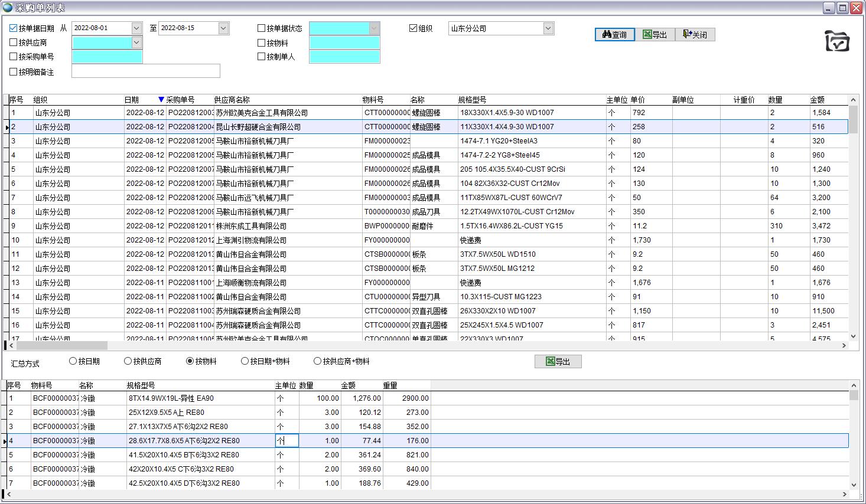Tick the 按单据状态 checkbox
866x504 pixels.
[262, 28]
